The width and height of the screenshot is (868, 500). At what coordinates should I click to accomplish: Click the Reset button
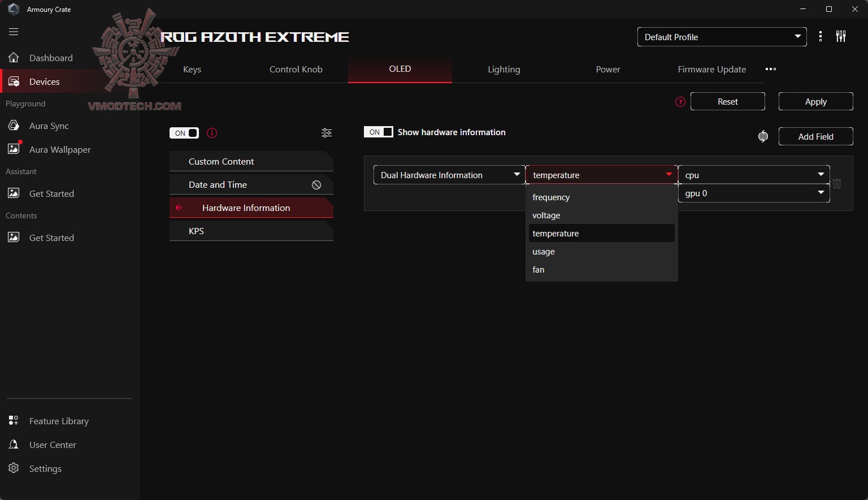tap(728, 102)
